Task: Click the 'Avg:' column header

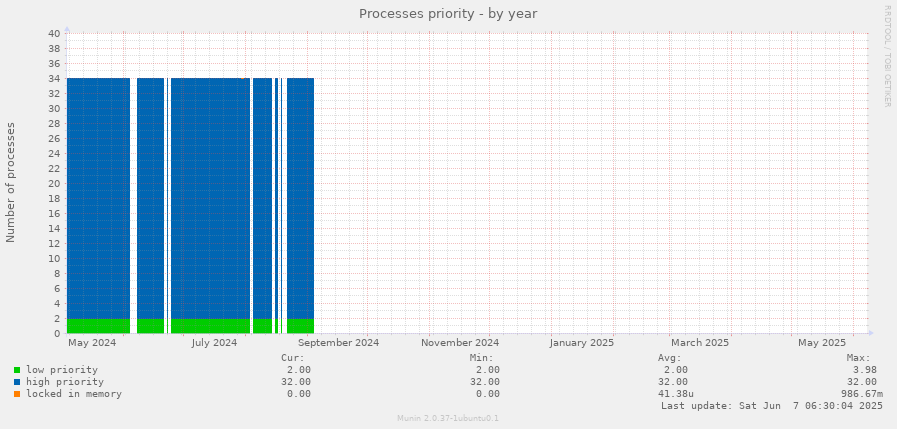Action: (x=670, y=358)
